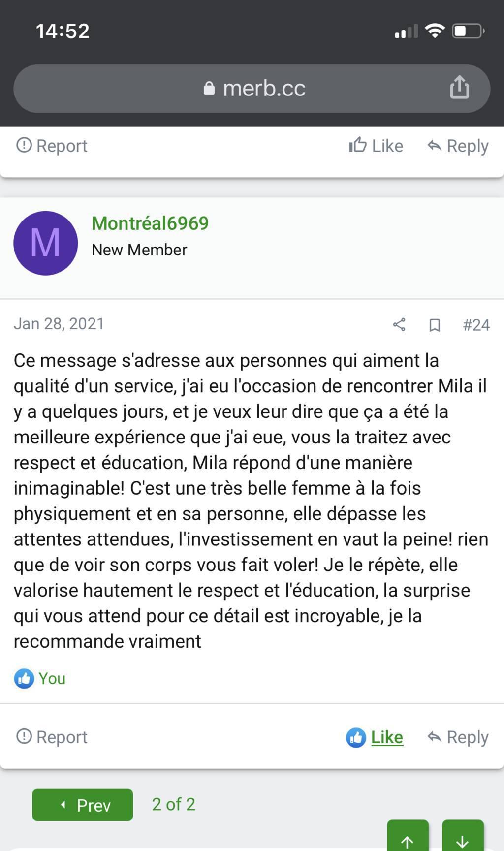Report the previous post above
504x851 pixels.
[52, 146]
